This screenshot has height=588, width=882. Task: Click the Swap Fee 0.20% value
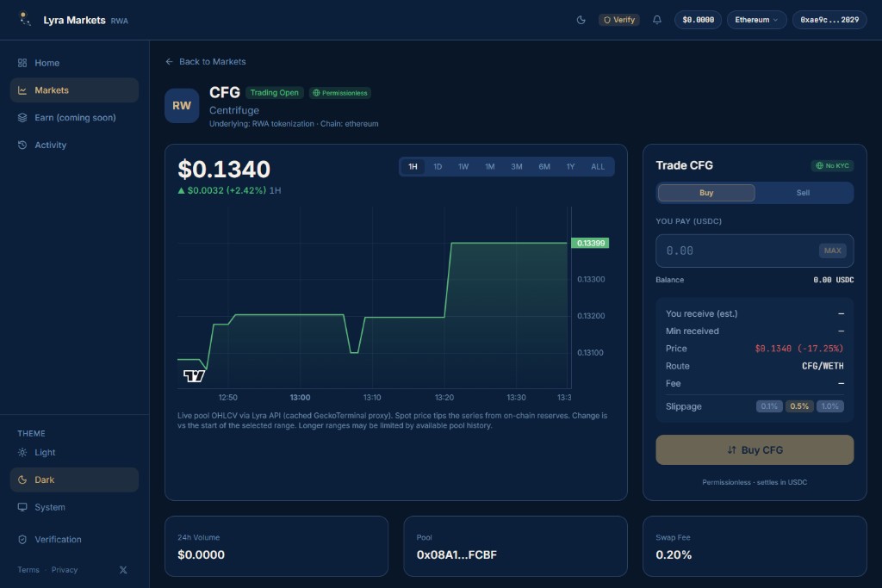pos(674,554)
